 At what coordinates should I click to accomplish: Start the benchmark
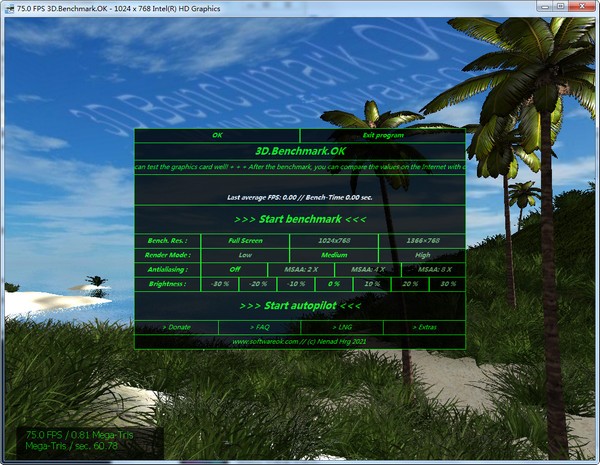(x=300, y=219)
